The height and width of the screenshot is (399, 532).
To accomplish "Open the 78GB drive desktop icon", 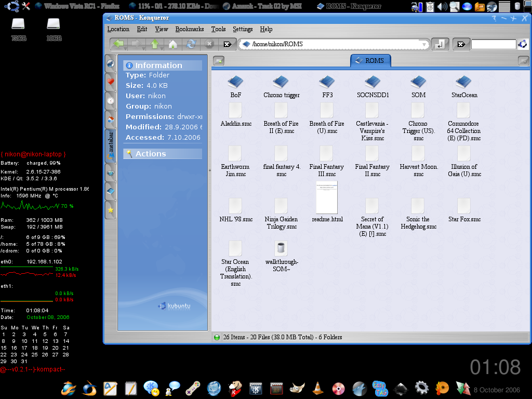I will (x=18, y=30).
